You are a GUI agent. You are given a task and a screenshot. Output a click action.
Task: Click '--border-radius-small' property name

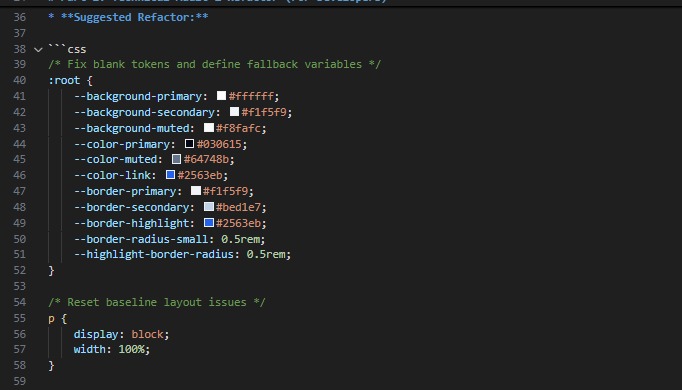click(141, 239)
